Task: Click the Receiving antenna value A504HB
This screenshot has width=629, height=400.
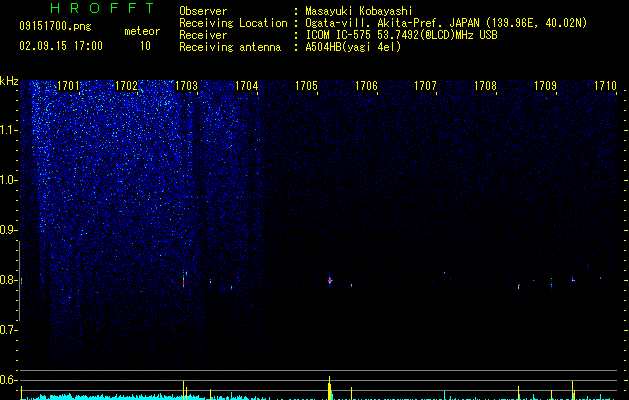Action: pyautogui.click(x=324, y=47)
